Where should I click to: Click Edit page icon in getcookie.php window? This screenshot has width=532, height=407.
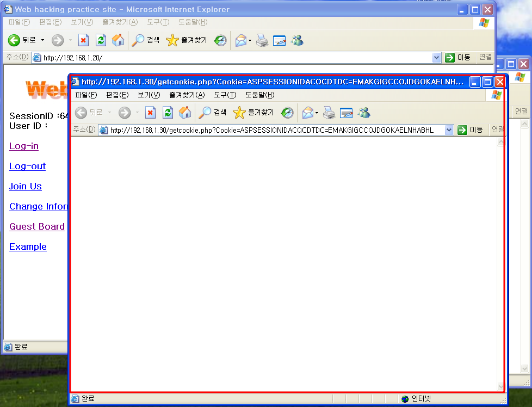click(346, 112)
